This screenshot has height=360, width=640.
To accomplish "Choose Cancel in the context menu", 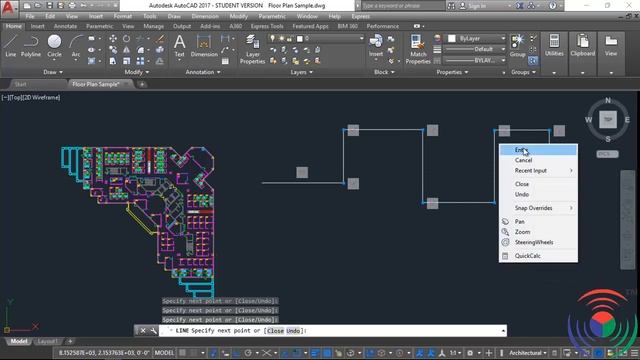I will coord(538,160).
